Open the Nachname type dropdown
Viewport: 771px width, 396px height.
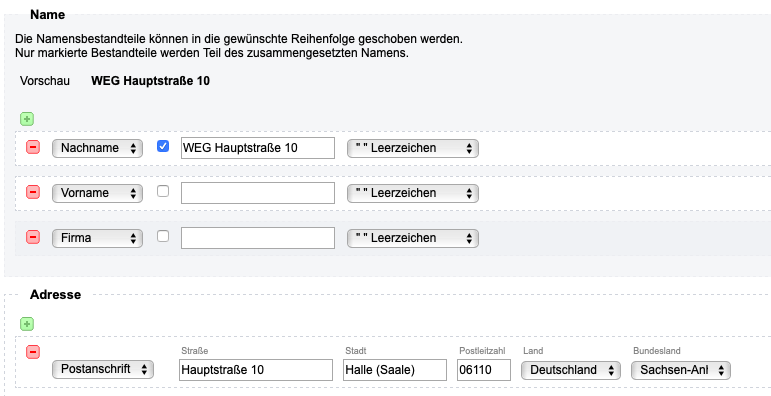97,148
